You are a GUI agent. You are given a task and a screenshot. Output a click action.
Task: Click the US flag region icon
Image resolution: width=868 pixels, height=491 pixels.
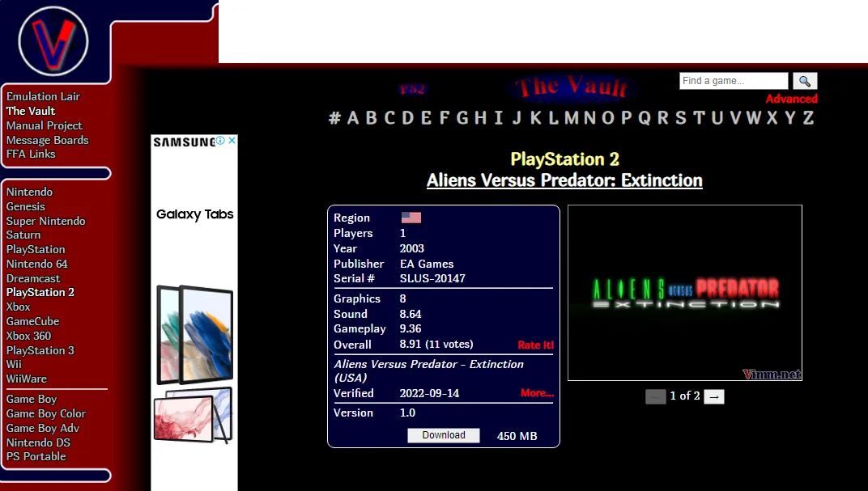point(411,218)
